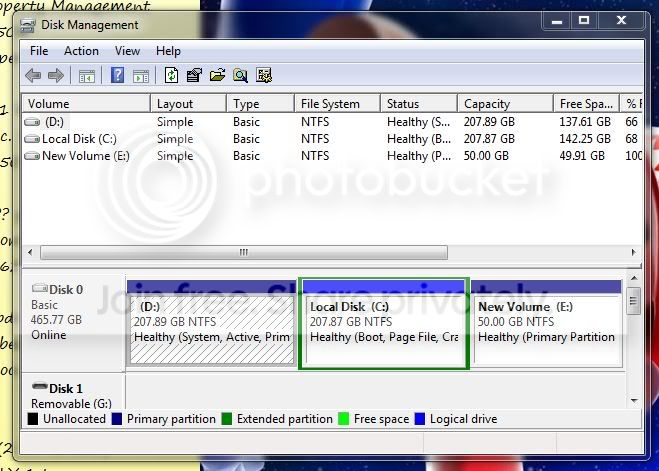This screenshot has height=471, width=659.
Task: Click the horizontal scrollbar right arrow
Action: point(634,252)
